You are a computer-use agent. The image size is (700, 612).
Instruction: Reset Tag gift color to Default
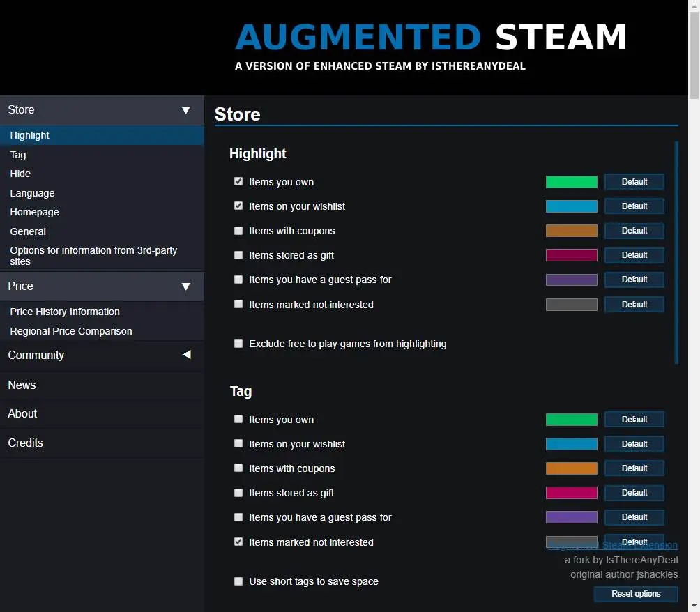click(634, 493)
